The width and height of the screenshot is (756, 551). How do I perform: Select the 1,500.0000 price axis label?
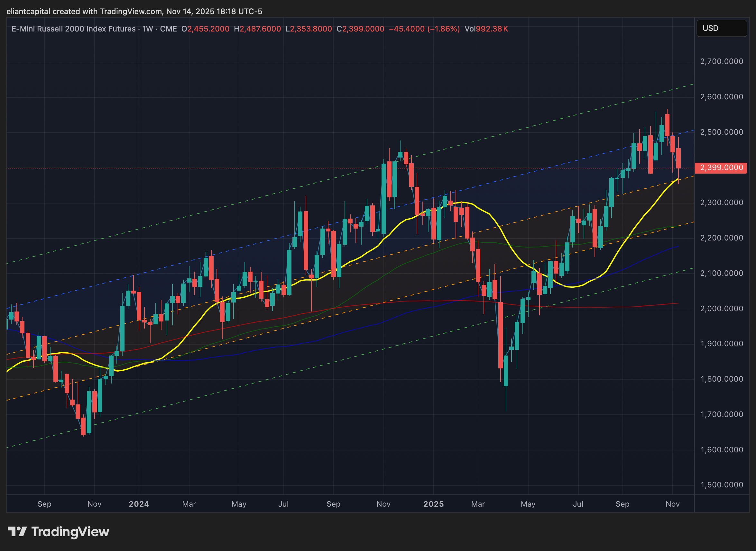tap(722, 485)
